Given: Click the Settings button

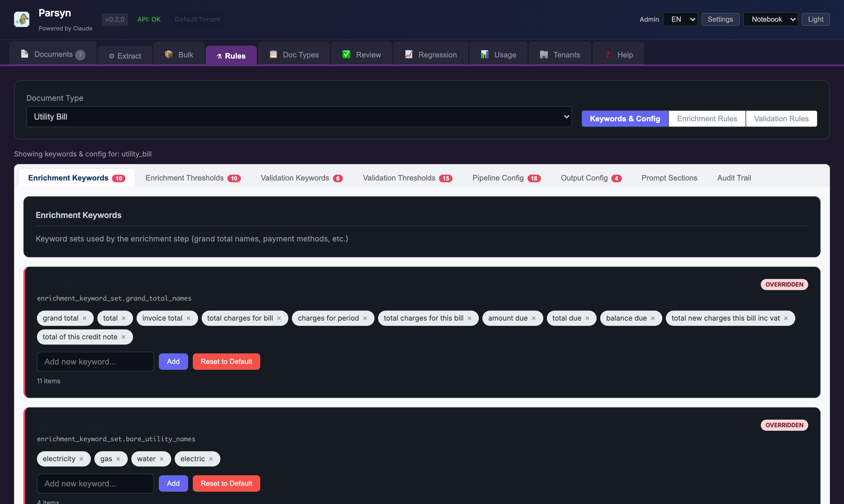Looking at the screenshot, I should point(720,19).
